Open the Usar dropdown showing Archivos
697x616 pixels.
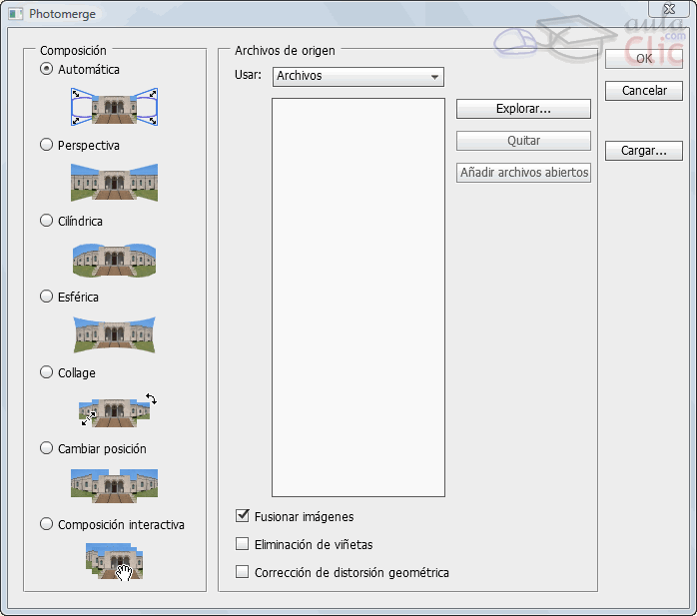357,77
